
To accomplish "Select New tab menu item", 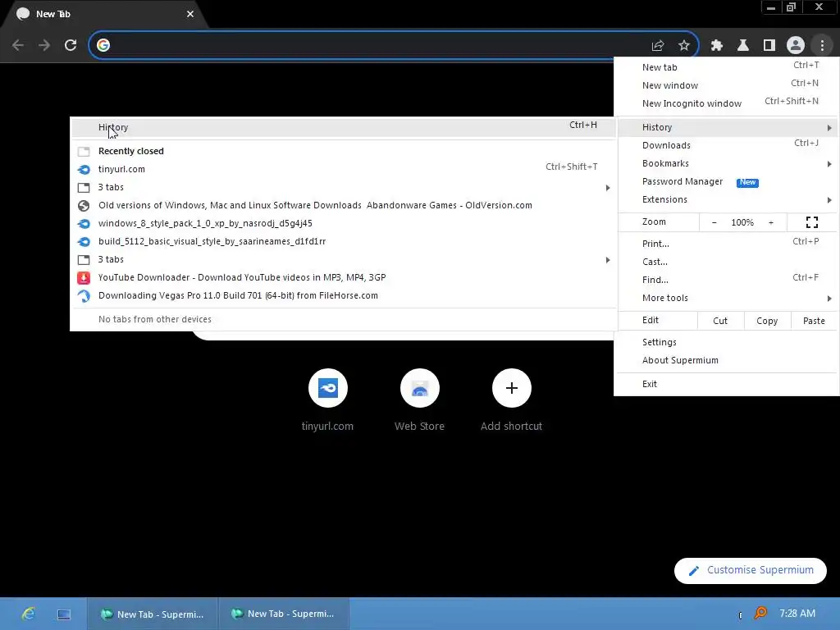I will [728, 67].
